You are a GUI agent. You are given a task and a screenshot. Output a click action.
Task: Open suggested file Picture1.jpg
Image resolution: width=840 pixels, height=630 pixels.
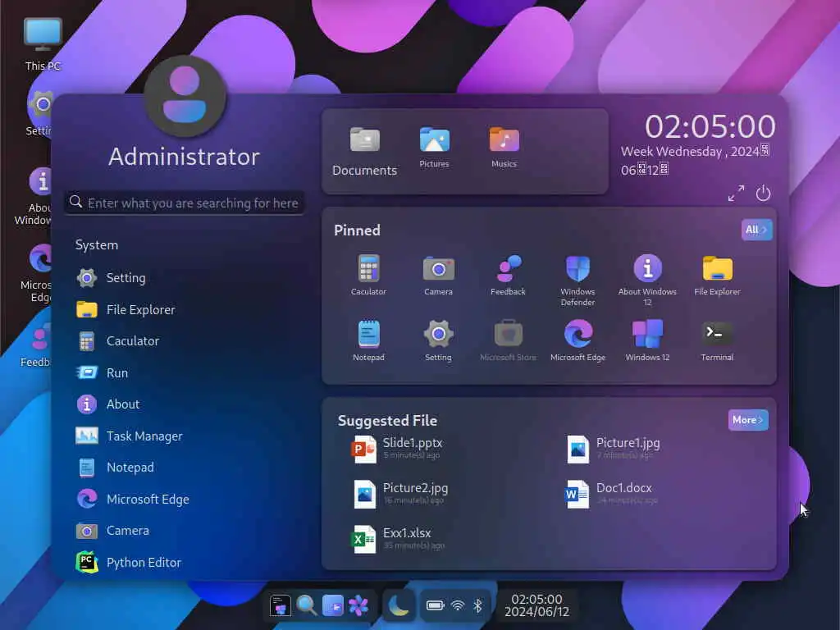click(x=613, y=449)
